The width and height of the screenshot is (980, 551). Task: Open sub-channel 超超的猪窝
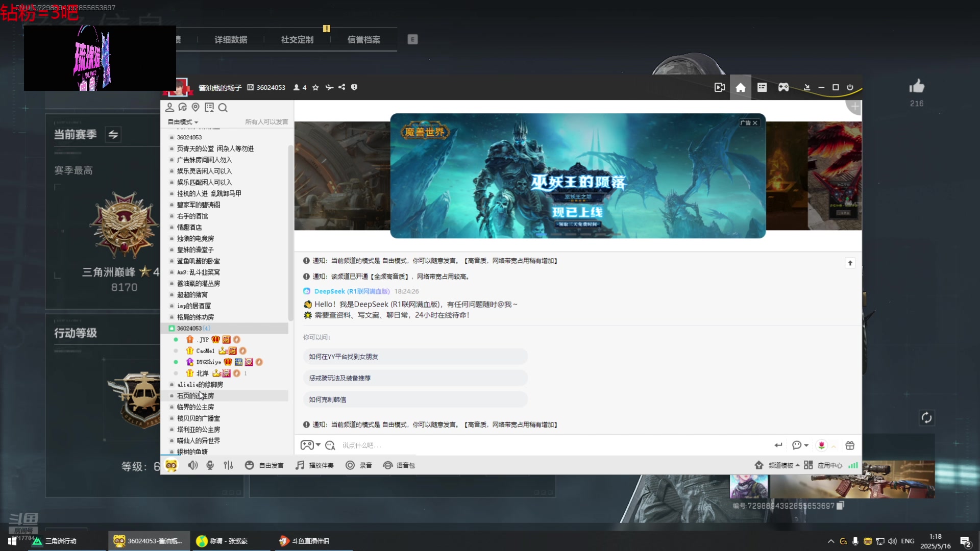tap(192, 294)
